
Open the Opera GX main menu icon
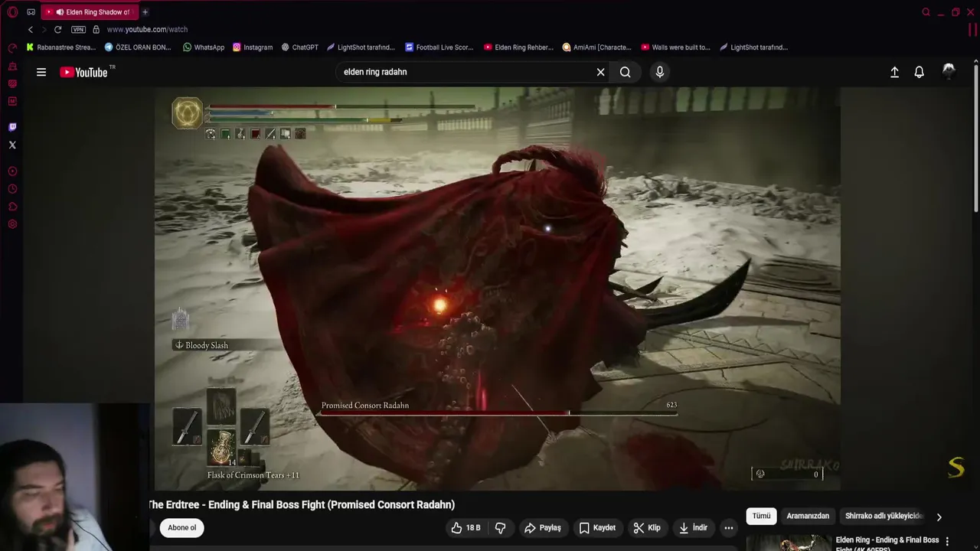pos(12,11)
